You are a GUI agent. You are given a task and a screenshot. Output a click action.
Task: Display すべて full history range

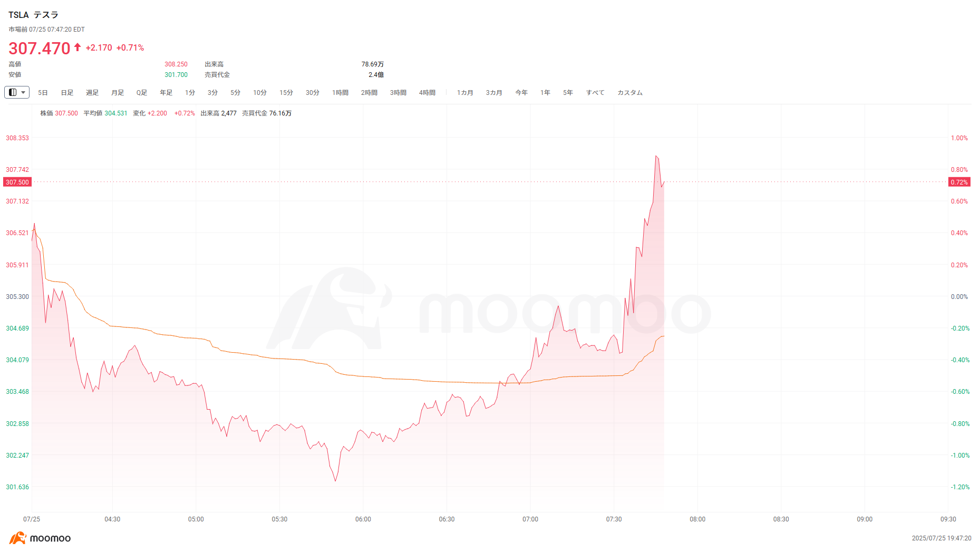coord(595,93)
